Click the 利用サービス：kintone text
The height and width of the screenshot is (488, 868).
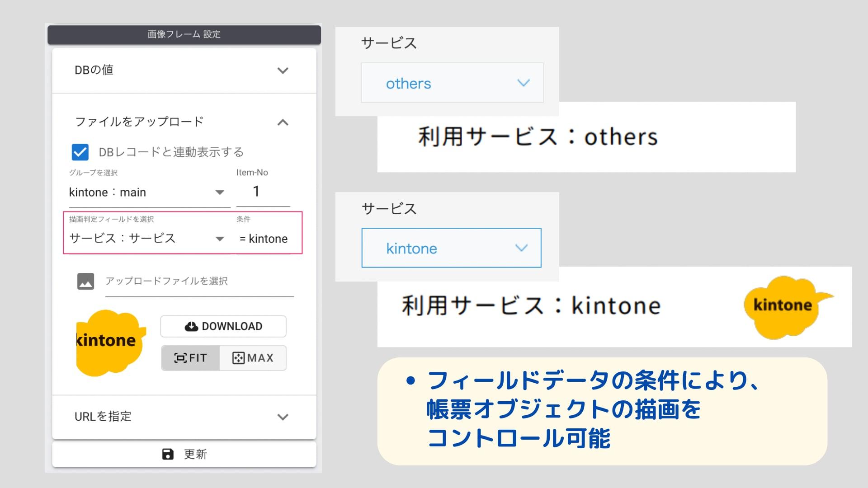point(531,305)
